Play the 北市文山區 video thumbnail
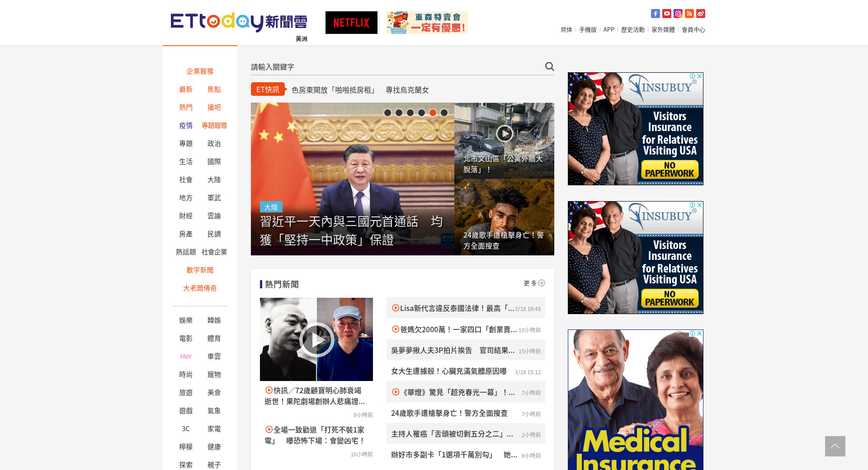The width and height of the screenshot is (868, 470). click(x=504, y=134)
